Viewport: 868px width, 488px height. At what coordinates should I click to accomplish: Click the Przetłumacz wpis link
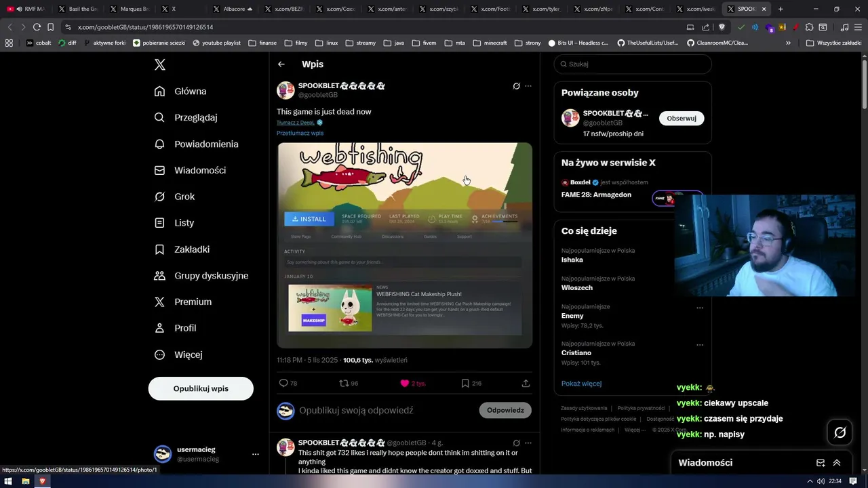[x=300, y=133]
